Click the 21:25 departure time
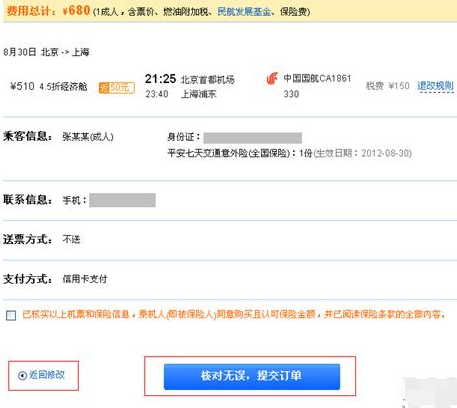The height and width of the screenshot is (408, 457). coord(160,79)
